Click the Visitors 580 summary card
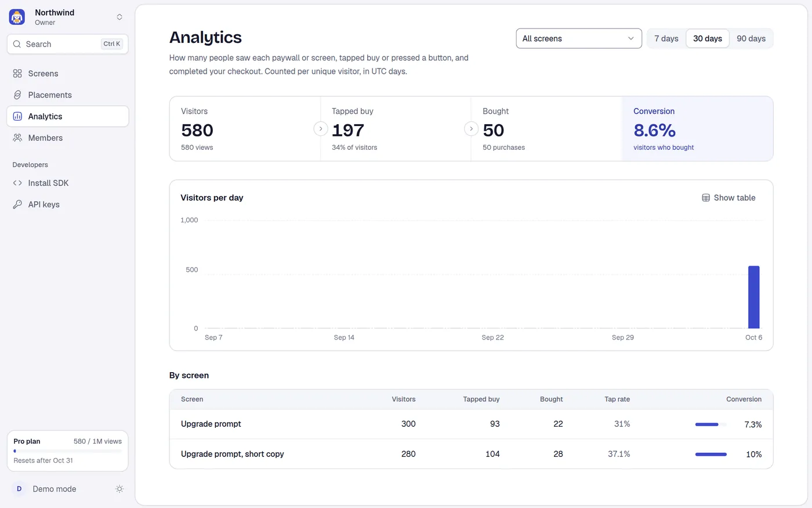Image resolution: width=812 pixels, height=508 pixels. click(245, 129)
